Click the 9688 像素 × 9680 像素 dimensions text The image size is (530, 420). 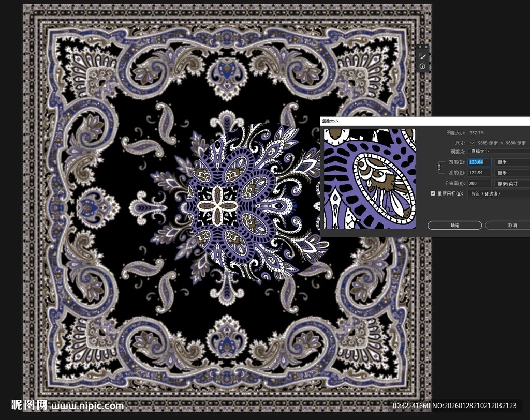point(502,143)
